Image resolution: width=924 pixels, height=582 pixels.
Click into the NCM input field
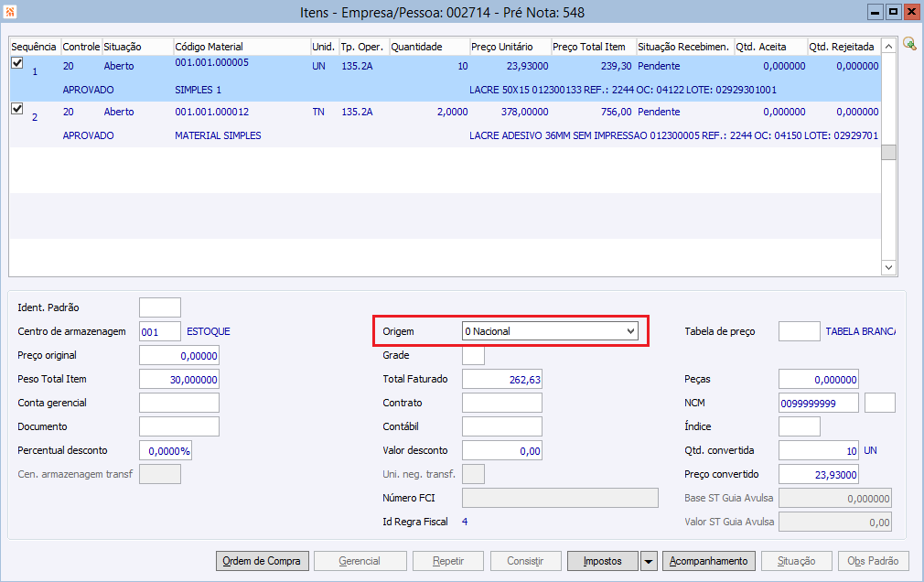pos(818,403)
